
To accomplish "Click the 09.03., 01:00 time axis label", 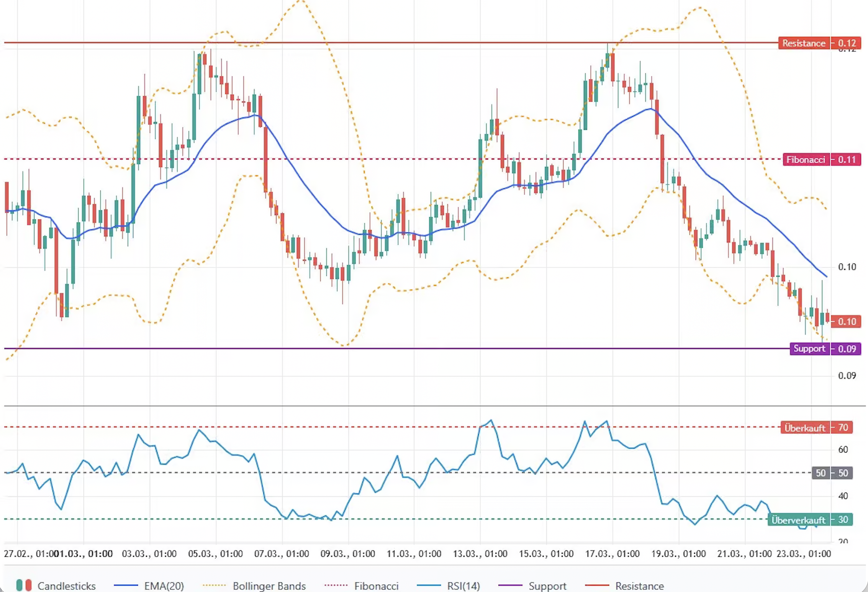I will (347, 554).
